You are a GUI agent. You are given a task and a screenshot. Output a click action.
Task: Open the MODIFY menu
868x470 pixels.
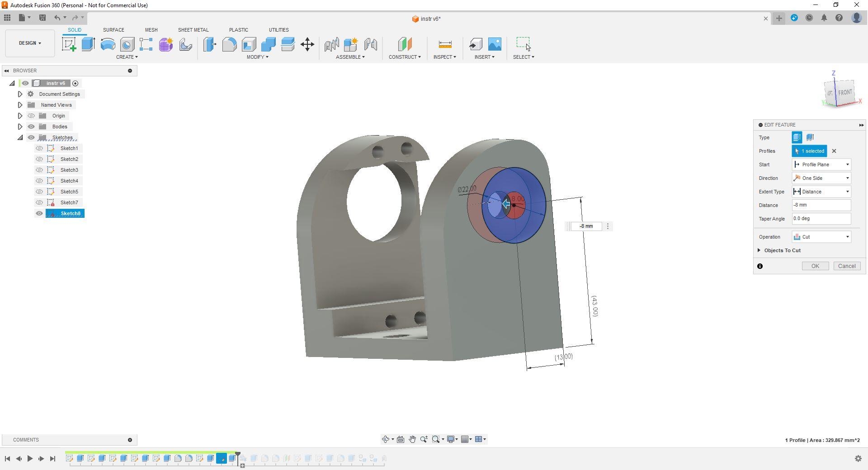coord(257,57)
